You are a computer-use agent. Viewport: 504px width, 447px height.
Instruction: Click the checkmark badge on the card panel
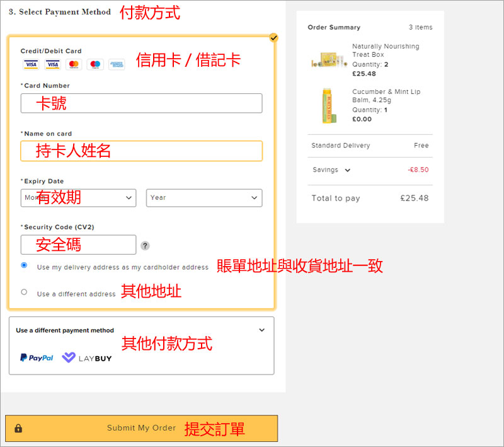point(273,38)
